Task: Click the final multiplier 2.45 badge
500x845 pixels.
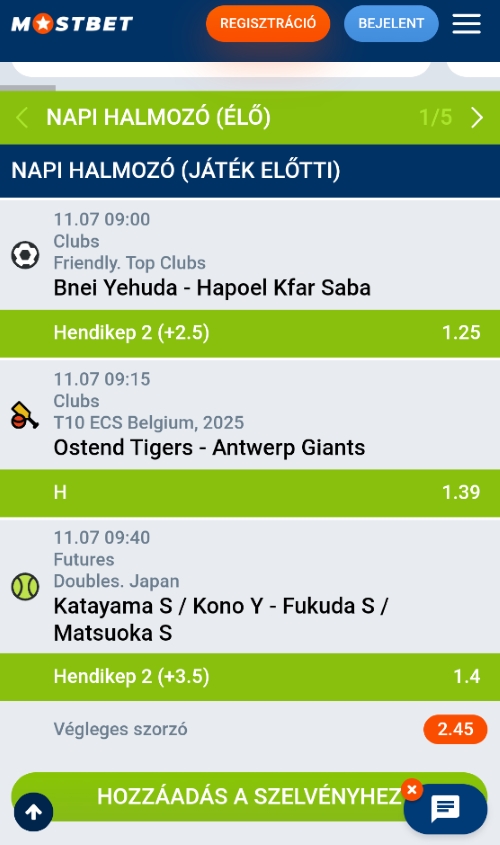Action: pos(455,729)
